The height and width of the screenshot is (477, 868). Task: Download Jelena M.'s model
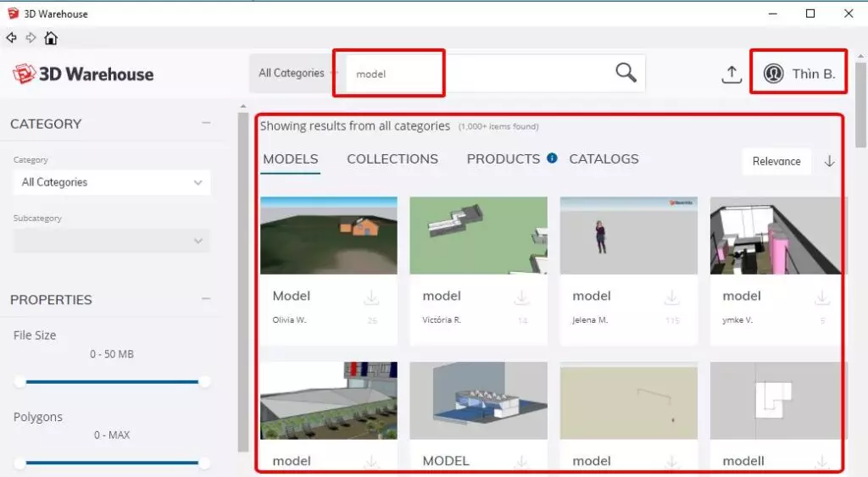pos(671,297)
